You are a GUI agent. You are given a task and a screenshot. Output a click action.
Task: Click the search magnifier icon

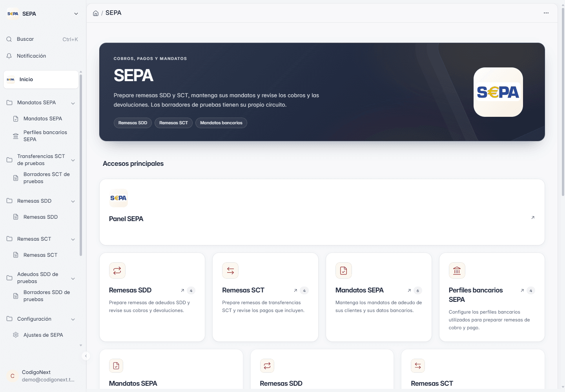[x=9, y=39]
